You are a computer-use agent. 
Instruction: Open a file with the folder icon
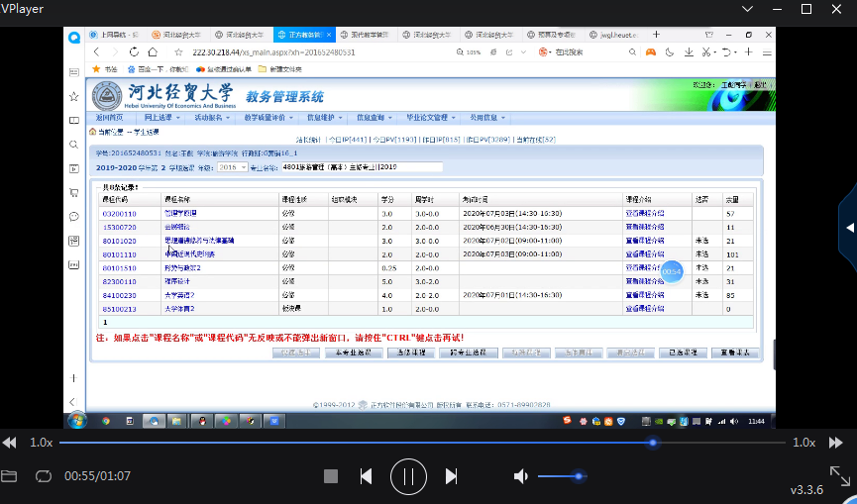pos(10,476)
